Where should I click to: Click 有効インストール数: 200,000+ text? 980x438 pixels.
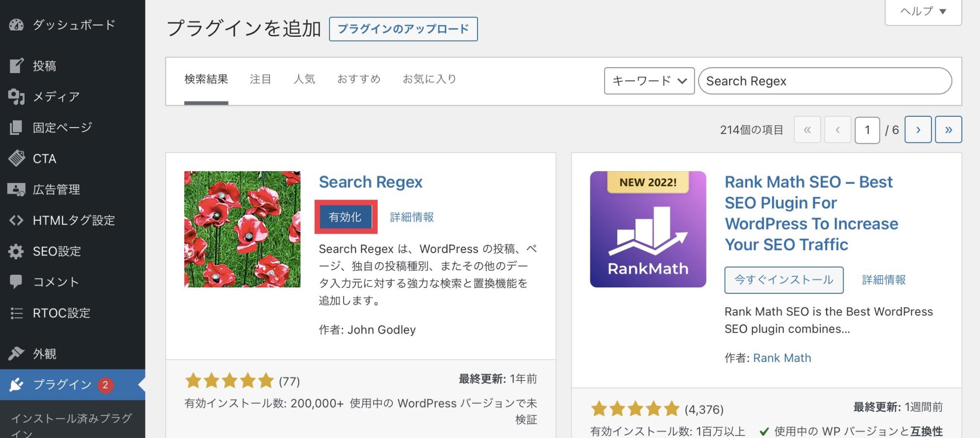[264, 403]
